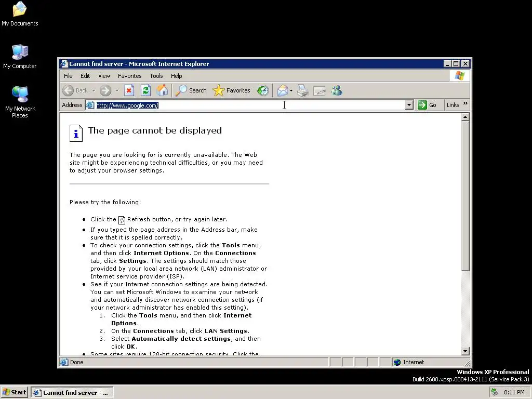Click the Mail envelope icon
The image size is (532, 399).
[282, 90]
